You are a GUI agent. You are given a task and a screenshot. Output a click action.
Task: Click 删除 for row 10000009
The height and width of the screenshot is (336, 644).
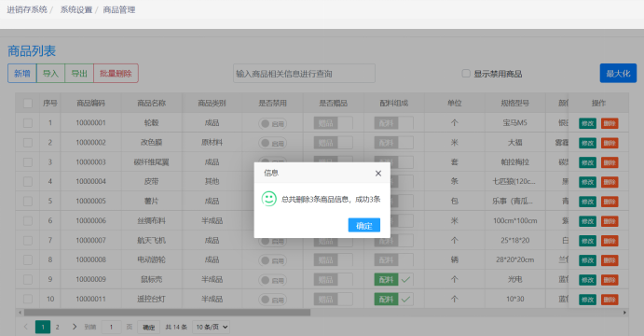point(610,280)
